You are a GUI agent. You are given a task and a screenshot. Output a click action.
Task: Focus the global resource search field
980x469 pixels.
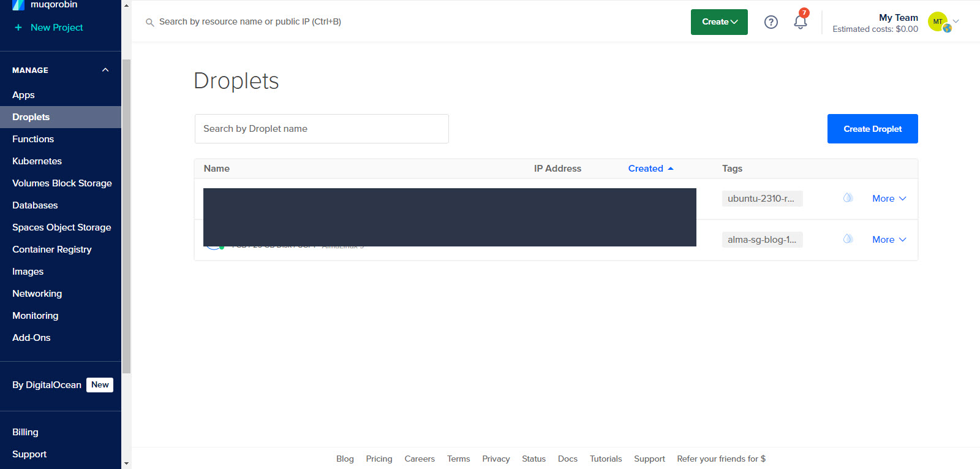(250, 21)
